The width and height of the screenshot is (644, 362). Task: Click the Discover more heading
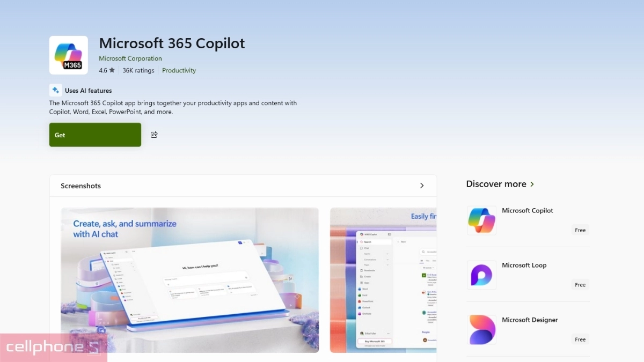(496, 184)
